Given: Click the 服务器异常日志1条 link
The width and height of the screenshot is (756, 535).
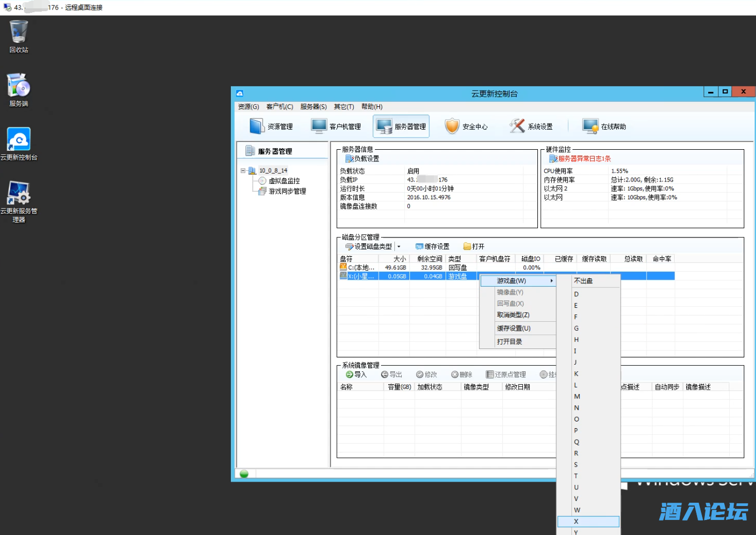Looking at the screenshot, I should (x=584, y=159).
